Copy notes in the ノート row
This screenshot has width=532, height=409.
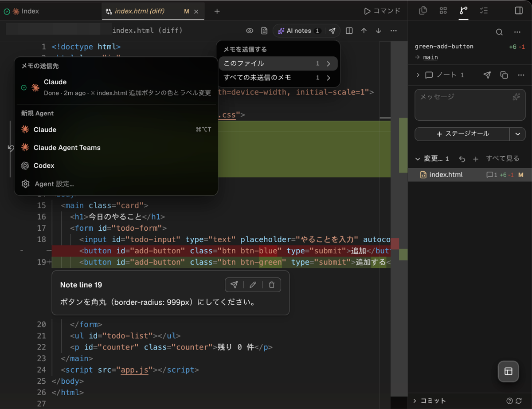(504, 75)
